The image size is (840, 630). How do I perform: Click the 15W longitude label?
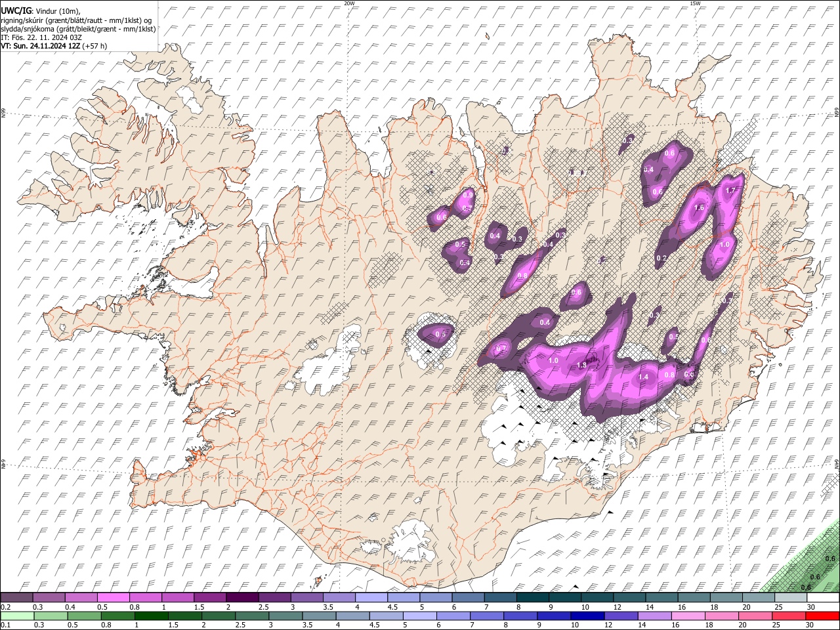694,3
